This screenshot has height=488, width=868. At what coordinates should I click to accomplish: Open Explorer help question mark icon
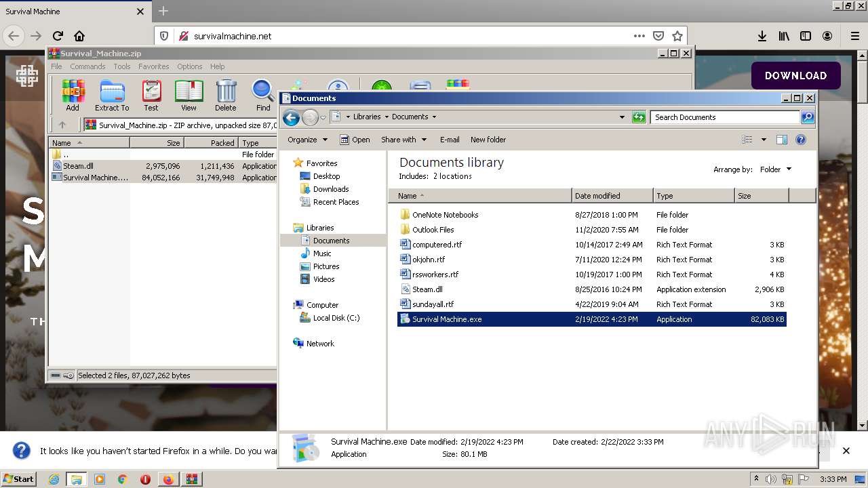[801, 140]
